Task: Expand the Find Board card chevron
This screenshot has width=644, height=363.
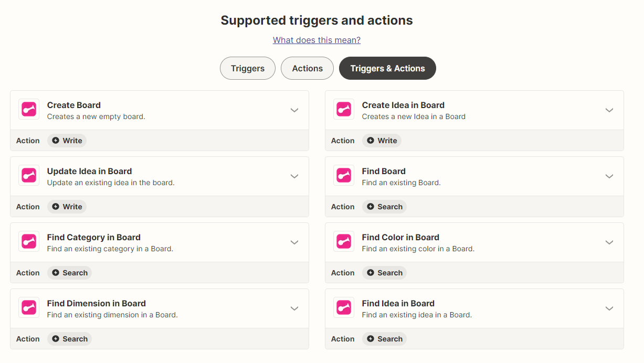Action: 609,176
